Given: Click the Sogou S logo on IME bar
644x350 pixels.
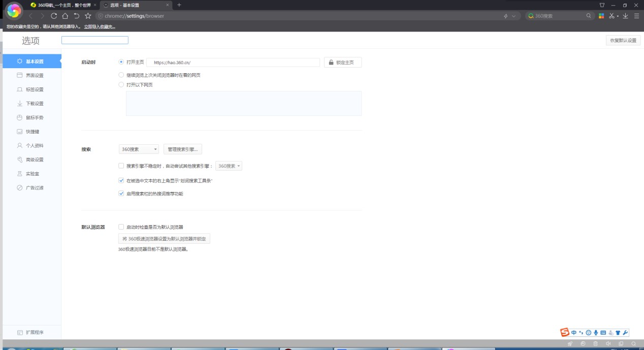Looking at the screenshot, I should coord(565,332).
